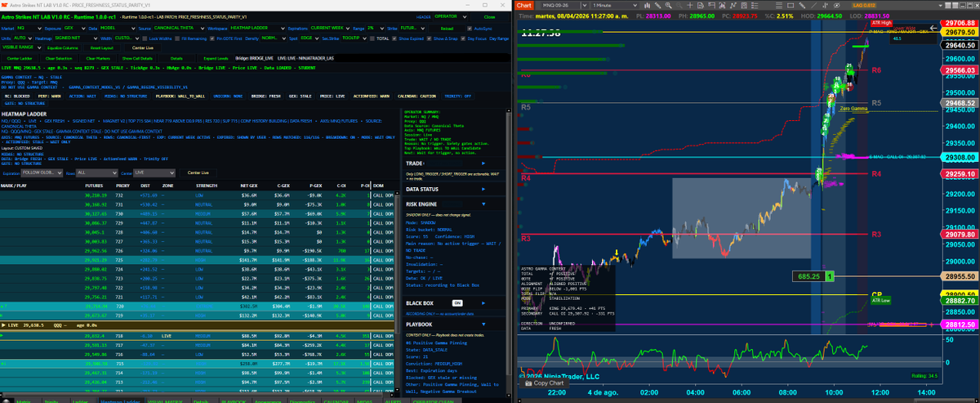
Task: Select the Chart tab in NinjaTrader window
Action: point(524,5)
